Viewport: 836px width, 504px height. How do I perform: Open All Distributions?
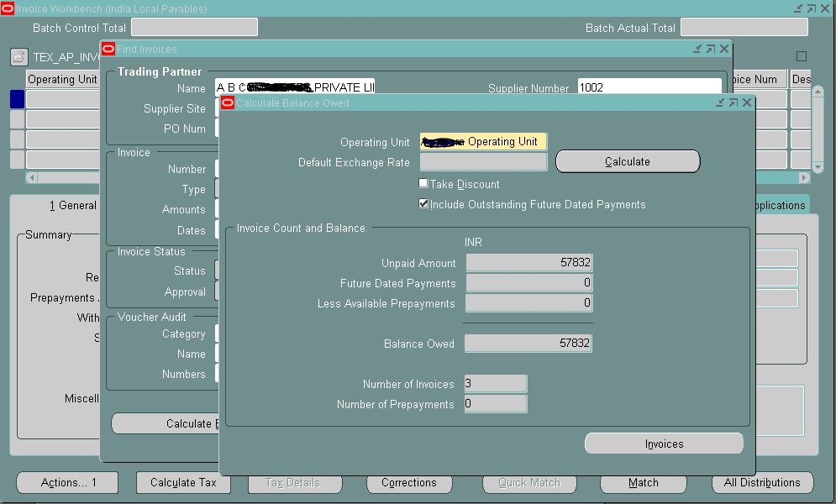(763, 482)
